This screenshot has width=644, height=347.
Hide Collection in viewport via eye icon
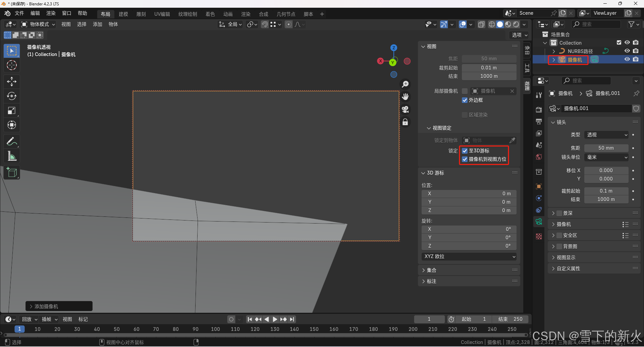pos(627,43)
